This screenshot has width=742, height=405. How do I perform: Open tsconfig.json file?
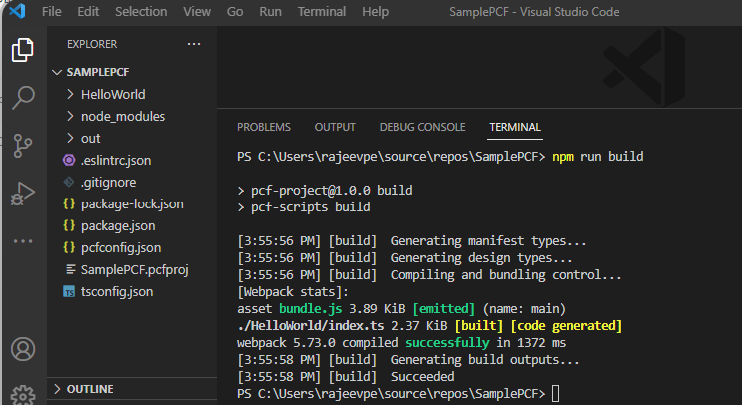pyautogui.click(x=116, y=291)
